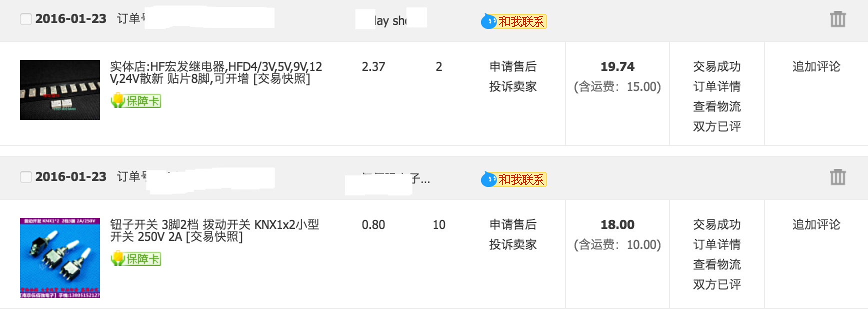The height and width of the screenshot is (310, 868).
Task: View 订单详情 for the 19.74 order
Action: 717,86
